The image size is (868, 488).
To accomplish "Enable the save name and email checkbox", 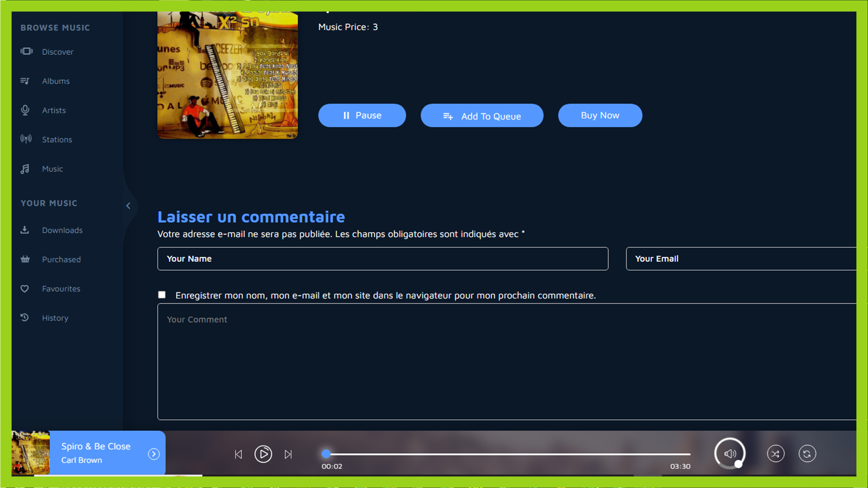I will tap(162, 295).
